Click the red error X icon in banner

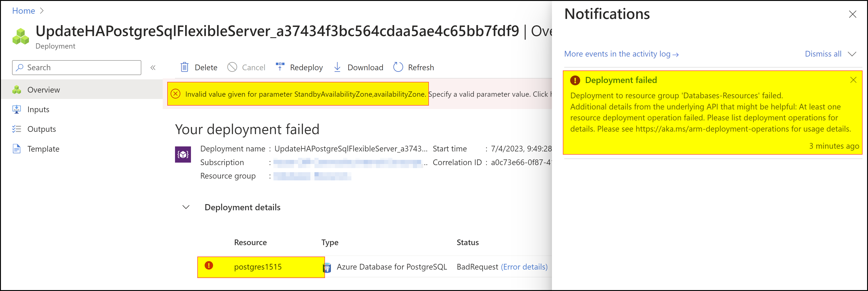(175, 94)
